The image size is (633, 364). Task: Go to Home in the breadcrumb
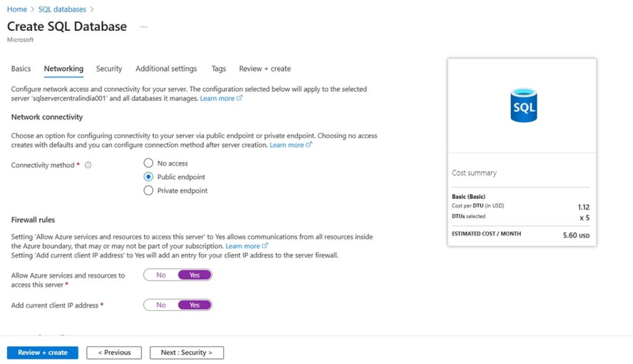(17, 9)
